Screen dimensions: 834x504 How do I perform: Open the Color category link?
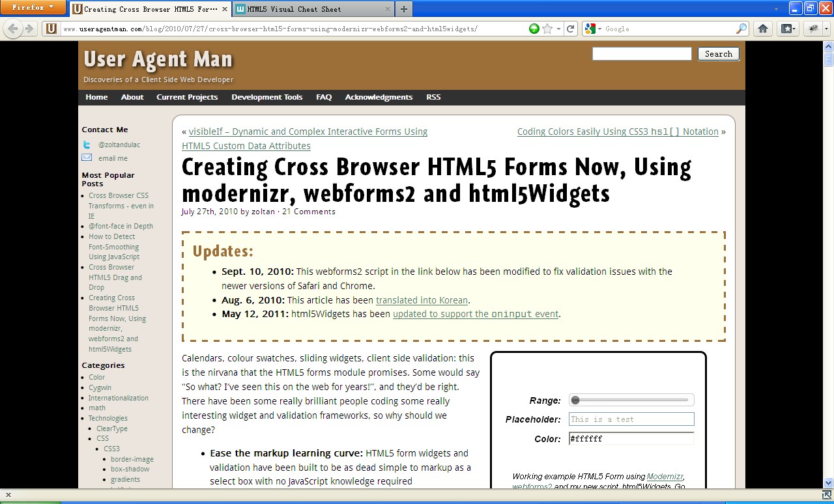(x=96, y=377)
